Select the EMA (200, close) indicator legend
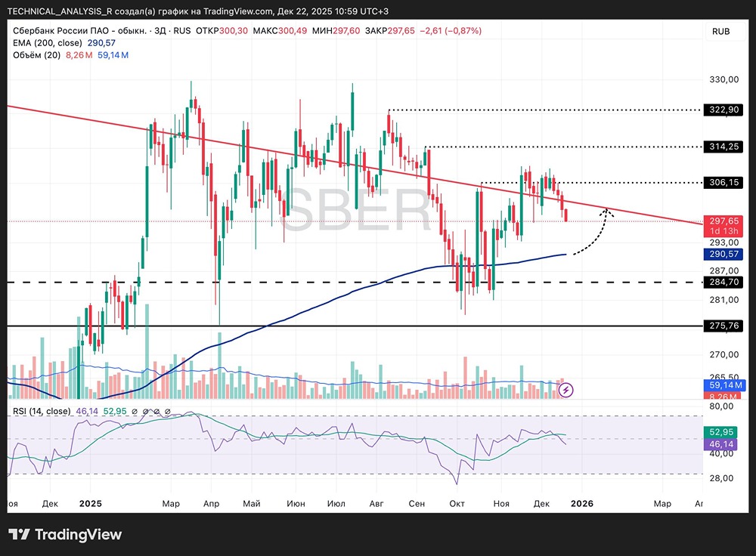The width and height of the screenshot is (756, 556). coord(47,43)
